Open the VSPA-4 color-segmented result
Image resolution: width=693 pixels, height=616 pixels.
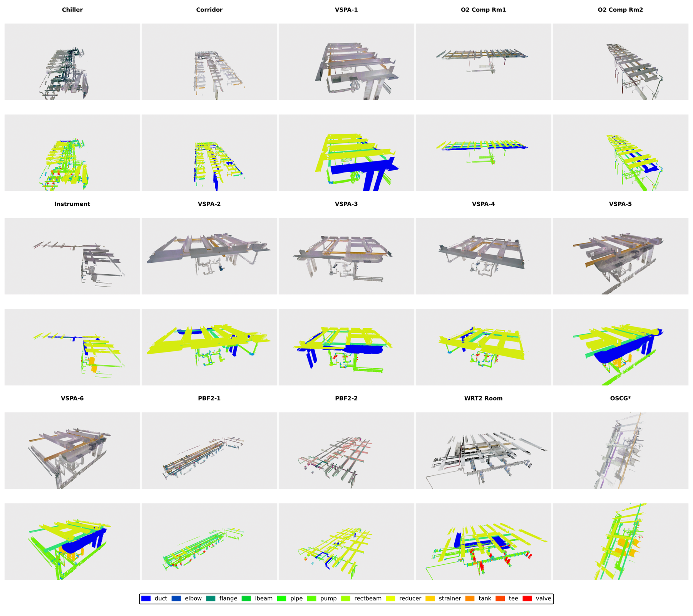(484, 347)
